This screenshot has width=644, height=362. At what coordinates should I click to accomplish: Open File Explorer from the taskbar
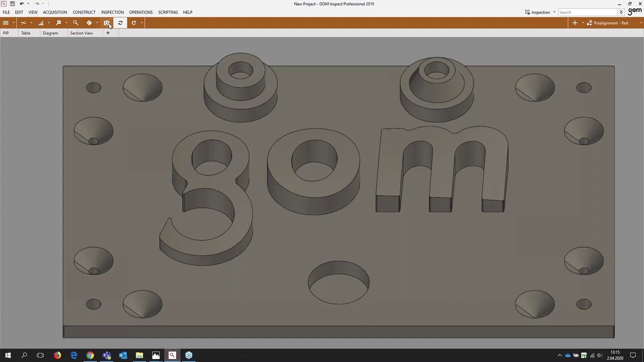pyautogui.click(x=139, y=355)
